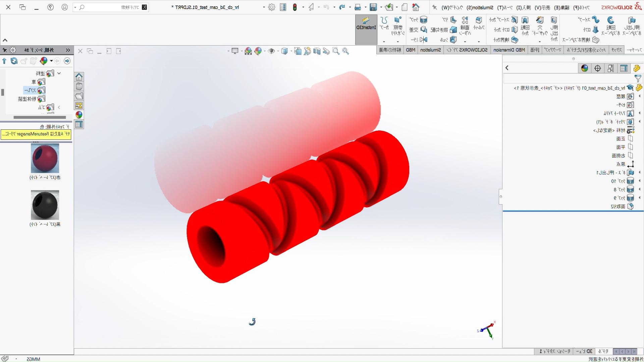Click the feature tree filter funnel icon
The image size is (644, 362).
coord(638,78)
